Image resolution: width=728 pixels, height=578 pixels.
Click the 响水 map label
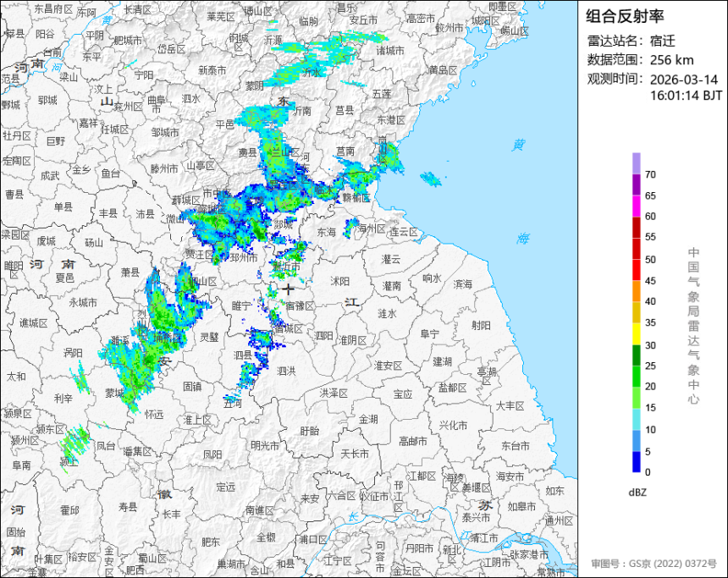(x=432, y=278)
